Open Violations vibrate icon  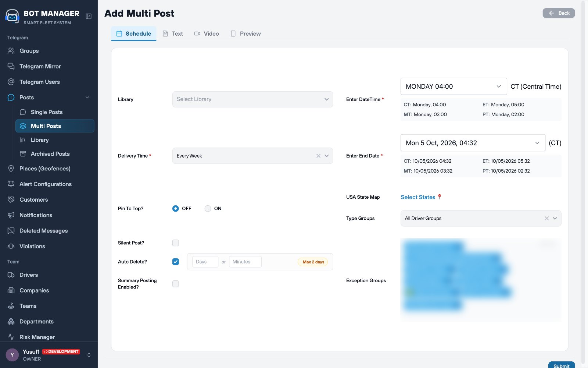(11, 246)
